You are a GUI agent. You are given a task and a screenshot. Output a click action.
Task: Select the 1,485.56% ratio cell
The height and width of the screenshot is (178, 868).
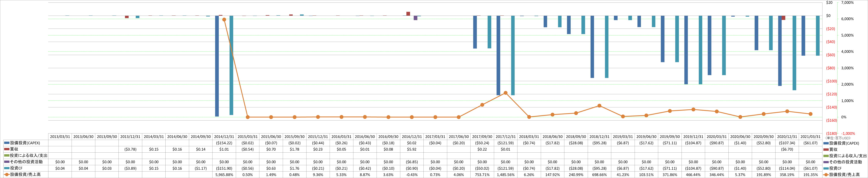(x=505, y=175)
